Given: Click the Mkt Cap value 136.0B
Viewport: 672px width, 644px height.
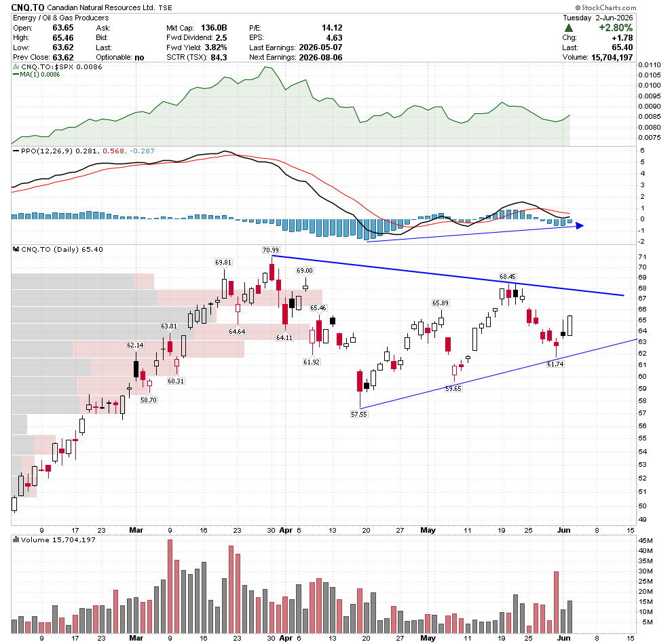Looking at the screenshot, I should (x=214, y=28).
